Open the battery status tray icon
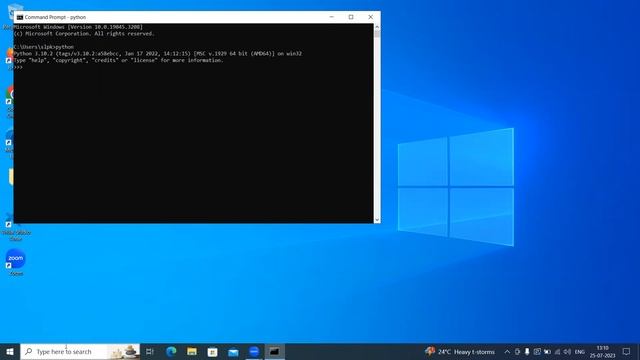 (547, 351)
